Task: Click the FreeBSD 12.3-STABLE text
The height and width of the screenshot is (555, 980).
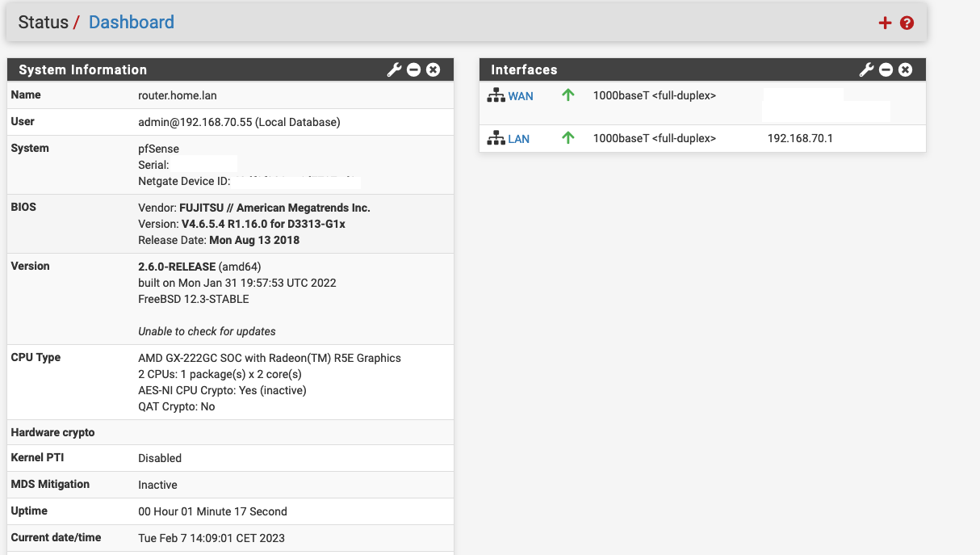Action: pos(194,299)
